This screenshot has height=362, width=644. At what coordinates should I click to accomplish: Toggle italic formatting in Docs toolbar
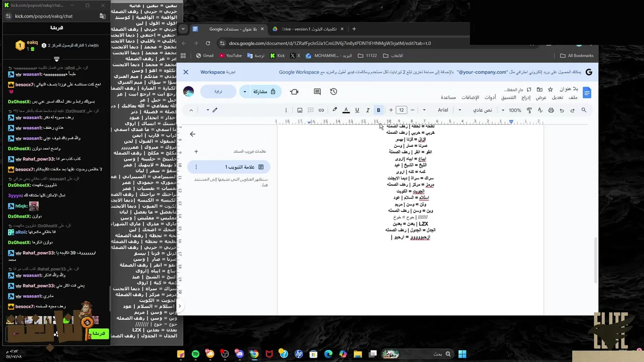[368, 110]
